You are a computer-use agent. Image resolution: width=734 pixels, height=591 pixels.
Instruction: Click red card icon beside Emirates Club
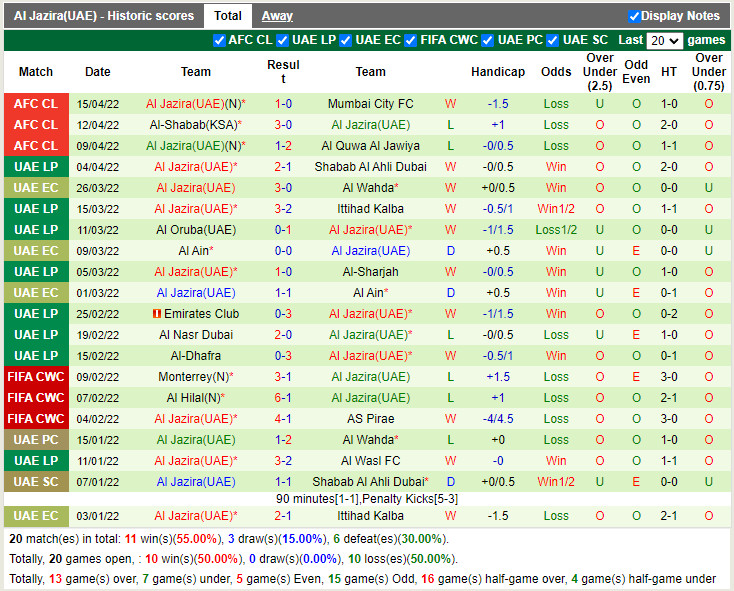(x=157, y=314)
